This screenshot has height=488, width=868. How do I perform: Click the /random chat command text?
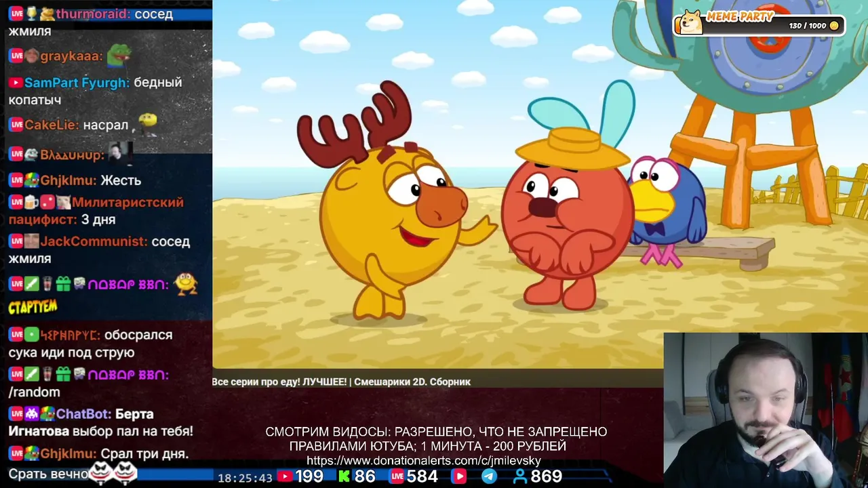click(x=34, y=392)
